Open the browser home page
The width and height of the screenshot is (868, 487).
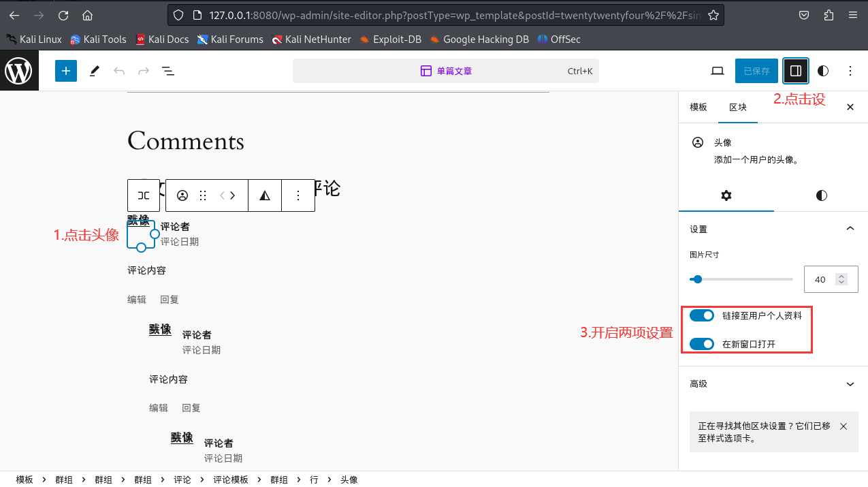87,15
